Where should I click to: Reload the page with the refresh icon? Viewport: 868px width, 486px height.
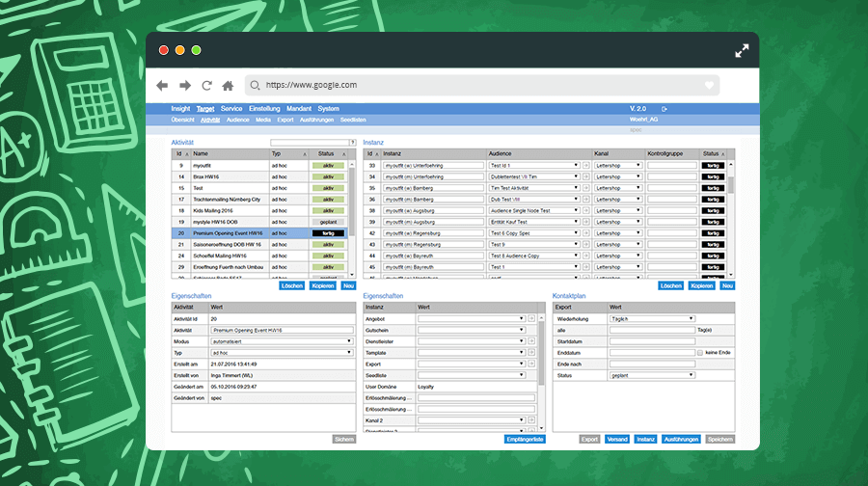(206, 85)
